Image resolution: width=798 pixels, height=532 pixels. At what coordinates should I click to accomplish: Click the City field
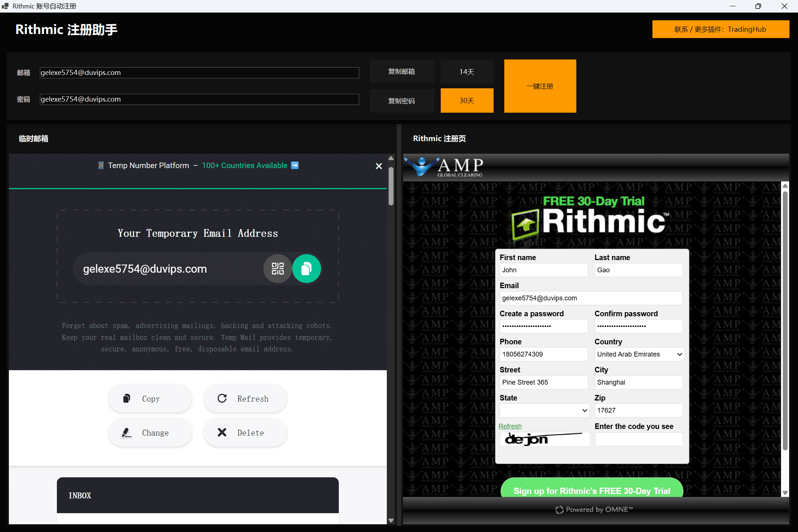tap(638, 382)
